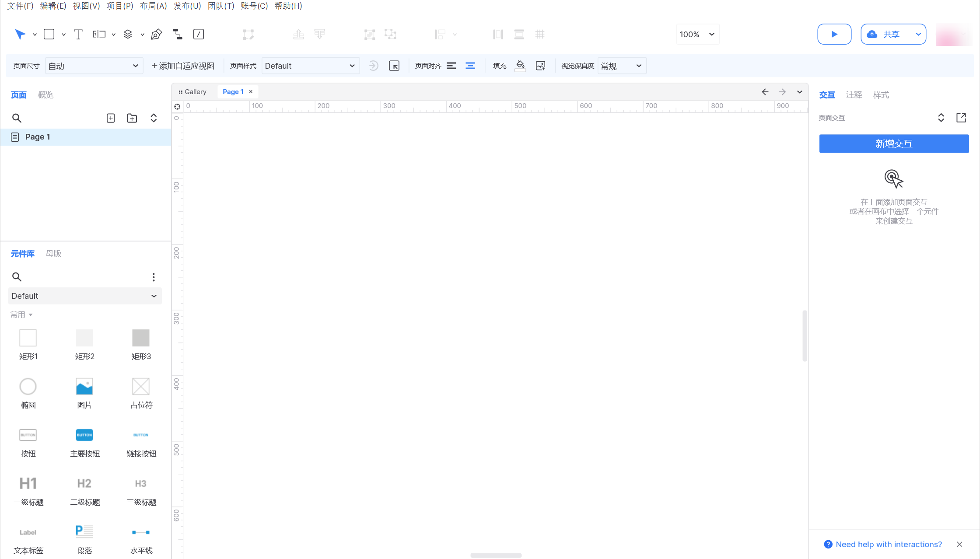Open Need help with interactions link

[x=889, y=545]
